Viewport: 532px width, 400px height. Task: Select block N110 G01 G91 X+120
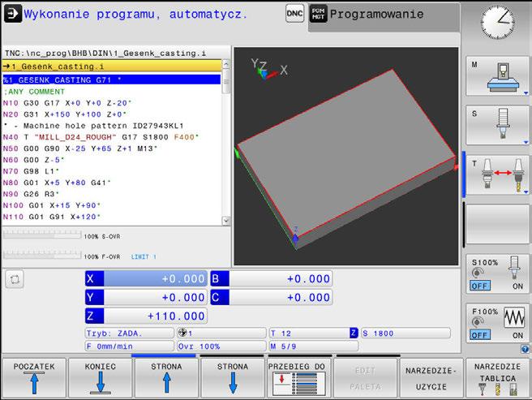coord(111,217)
